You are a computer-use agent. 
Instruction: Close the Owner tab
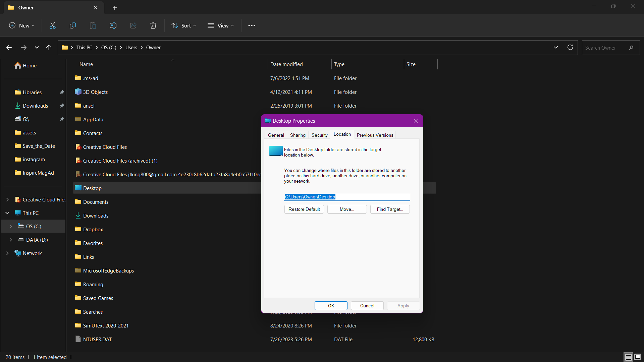coord(95,7)
